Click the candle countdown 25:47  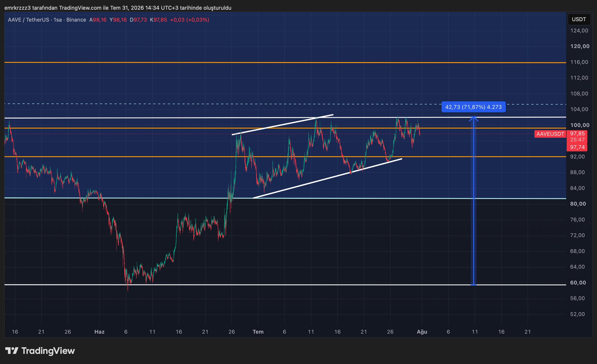[577, 139]
